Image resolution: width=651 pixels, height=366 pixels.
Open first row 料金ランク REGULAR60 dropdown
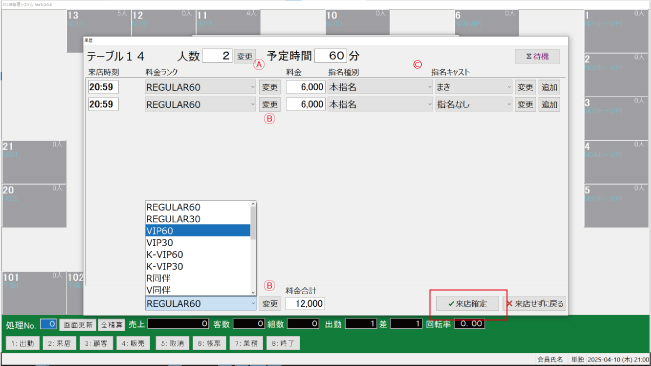point(201,87)
